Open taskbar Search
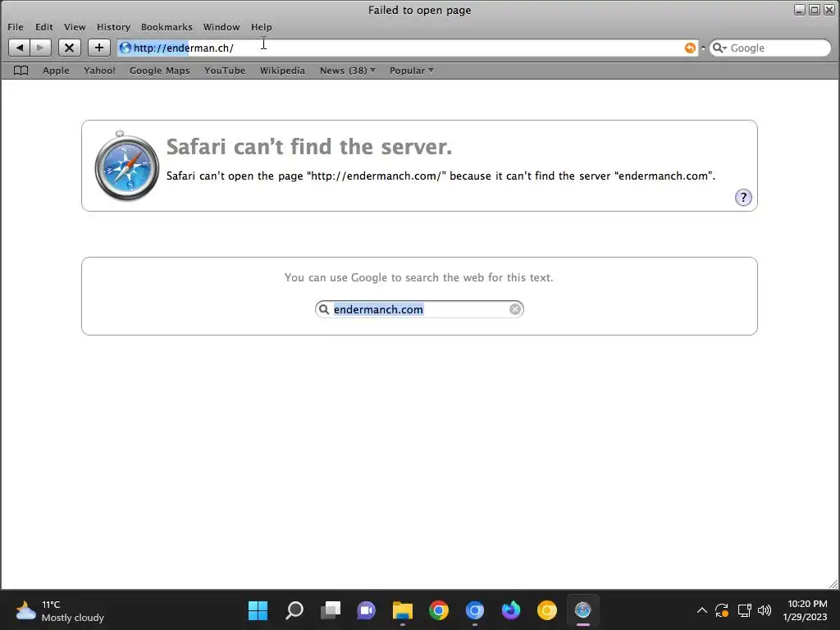The width and height of the screenshot is (840, 630). tap(294, 610)
